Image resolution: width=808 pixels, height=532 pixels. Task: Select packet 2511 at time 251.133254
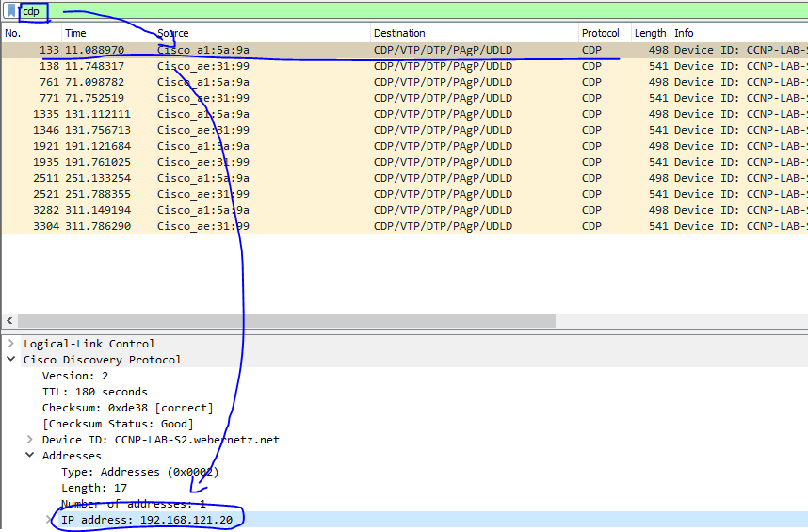[x=405, y=178]
